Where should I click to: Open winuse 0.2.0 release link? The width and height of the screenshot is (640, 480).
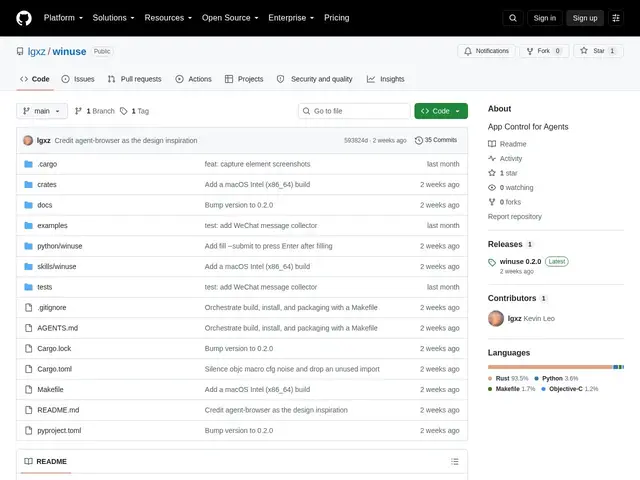[520, 262]
